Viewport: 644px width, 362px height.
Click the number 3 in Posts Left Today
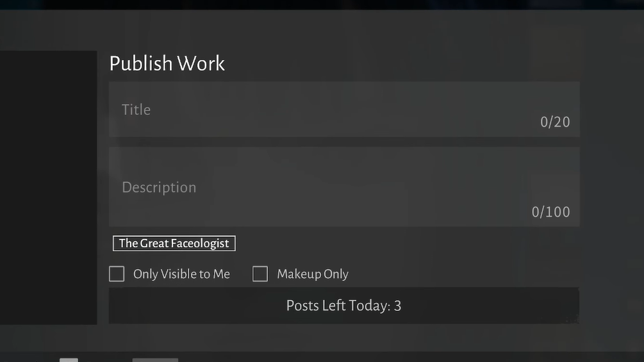pos(398,306)
